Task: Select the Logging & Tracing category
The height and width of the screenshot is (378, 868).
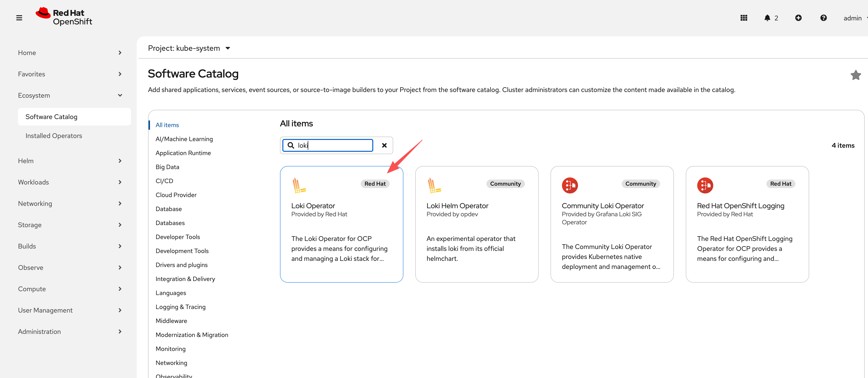Action: coord(180,307)
